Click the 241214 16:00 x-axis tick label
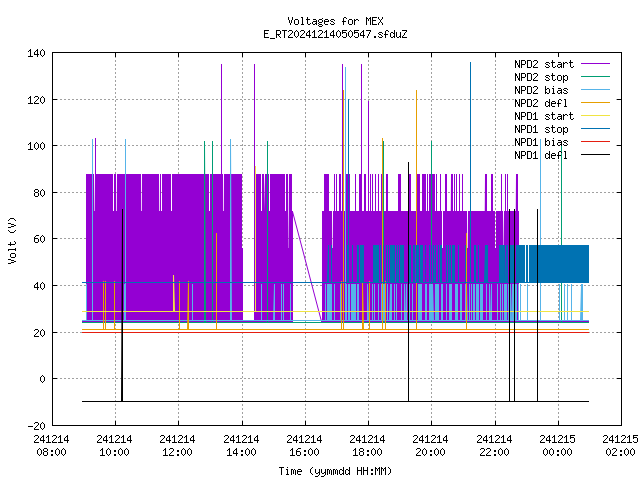640x480 pixels. pyautogui.click(x=304, y=446)
